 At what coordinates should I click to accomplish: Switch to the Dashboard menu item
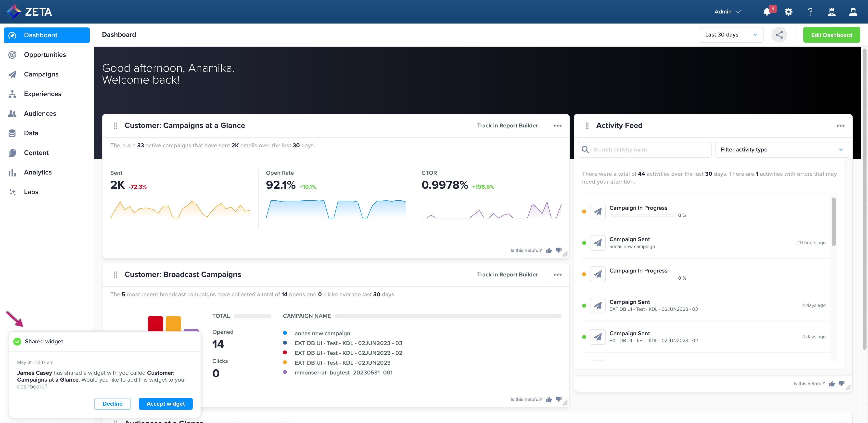coord(40,35)
